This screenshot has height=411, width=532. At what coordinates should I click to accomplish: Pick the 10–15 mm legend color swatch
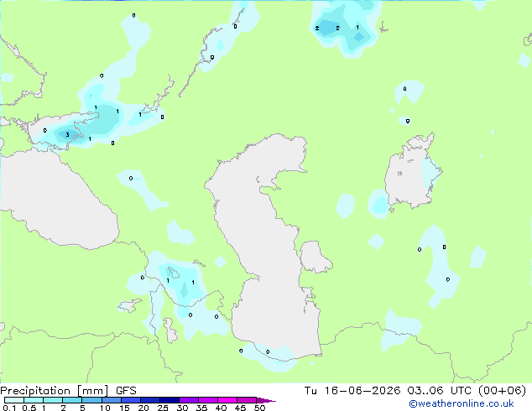coord(111,400)
